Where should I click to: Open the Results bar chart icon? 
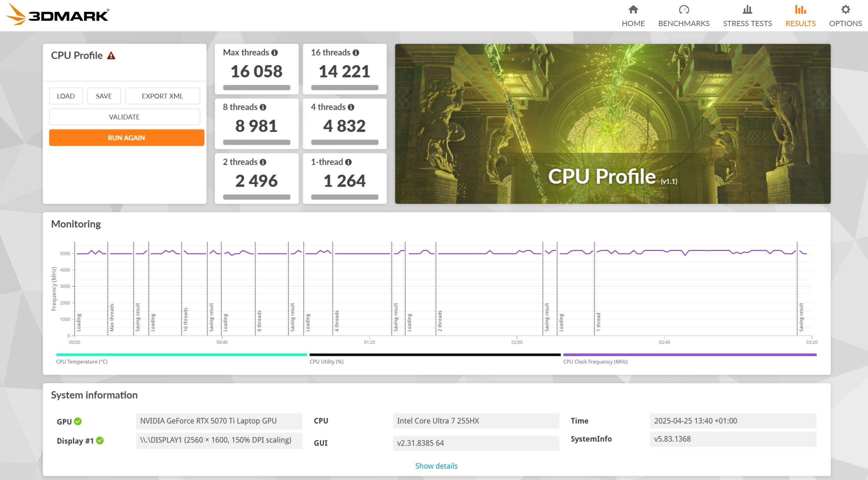tap(800, 9)
